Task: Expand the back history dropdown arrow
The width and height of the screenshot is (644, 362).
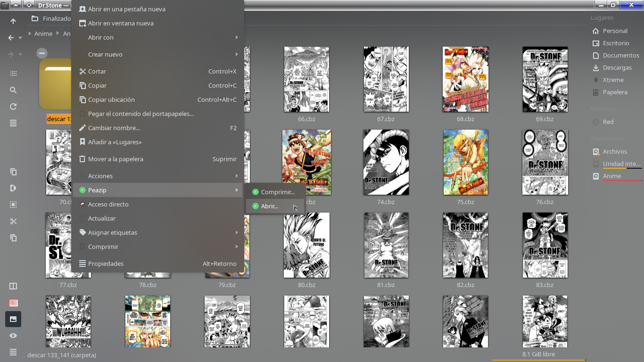Action: (20, 38)
